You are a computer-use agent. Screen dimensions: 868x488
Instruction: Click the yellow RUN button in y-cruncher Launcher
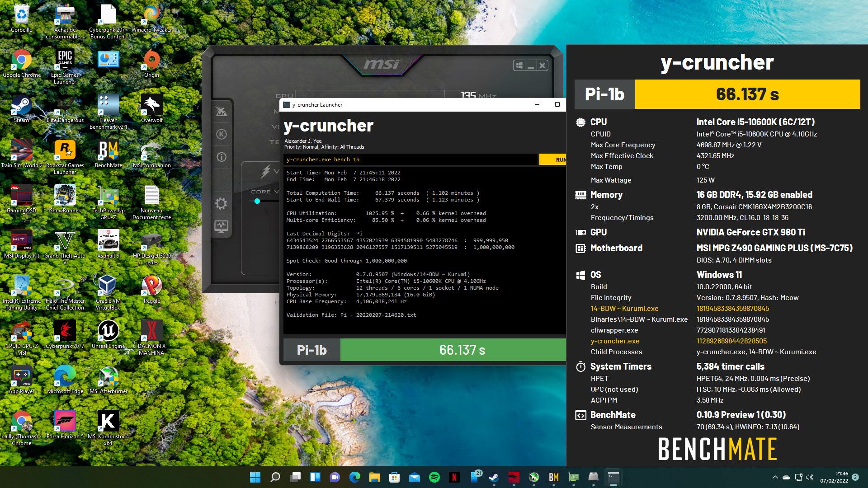pos(552,160)
